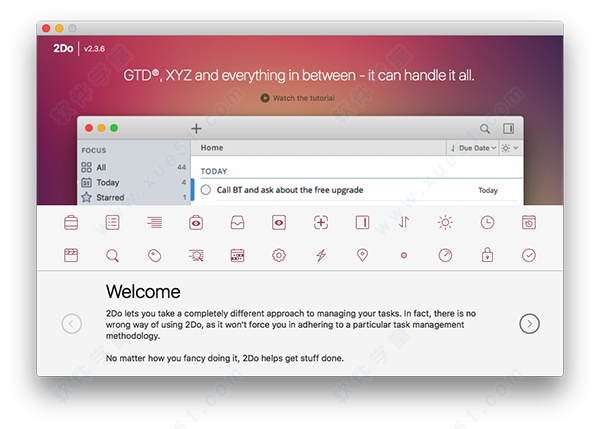Click the TODAY section heading
Viewport: 600px width, 429px height.
point(214,171)
